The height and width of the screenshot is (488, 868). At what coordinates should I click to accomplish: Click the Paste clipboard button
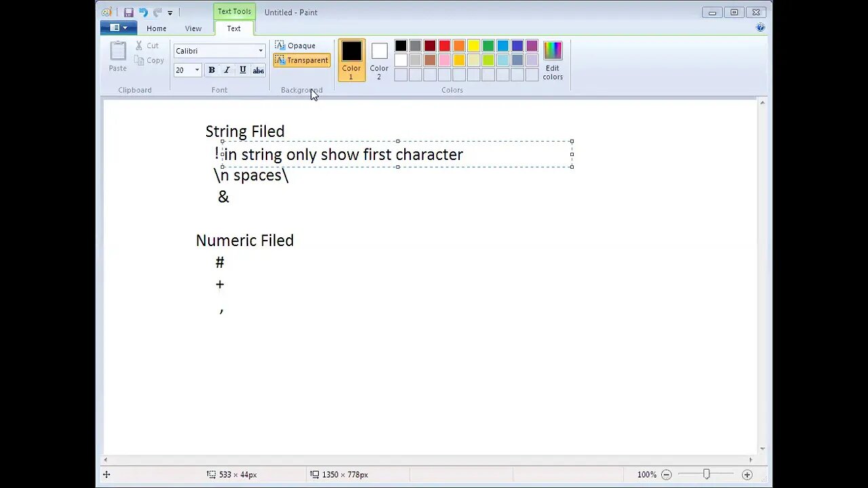click(x=118, y=56)
